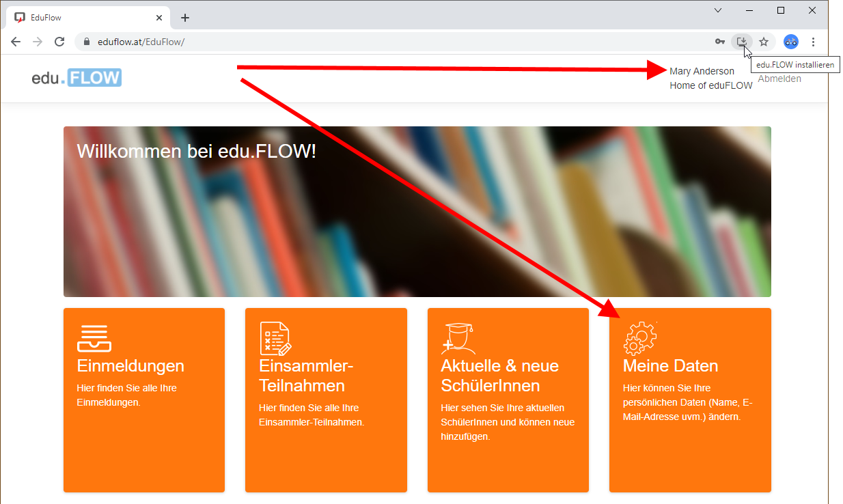Expand the tab search chevron
This screenshot has width=843, height=504.
coord(718,10)
